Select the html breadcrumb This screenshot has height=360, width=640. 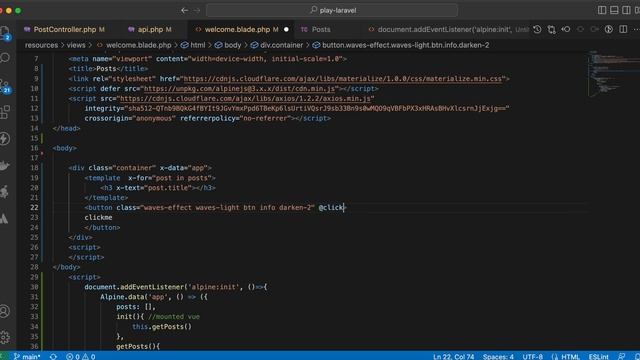pyautogui.click(x=193, y=45)
